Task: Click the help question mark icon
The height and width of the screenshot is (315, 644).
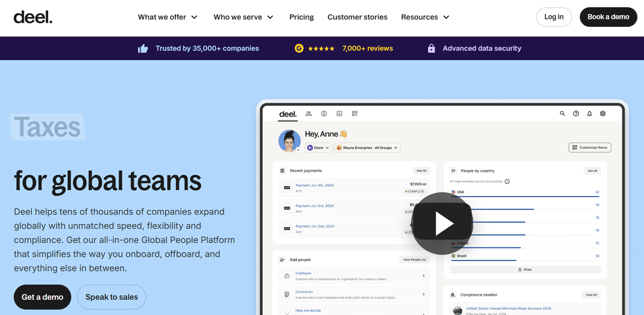Action: [576, 114]
